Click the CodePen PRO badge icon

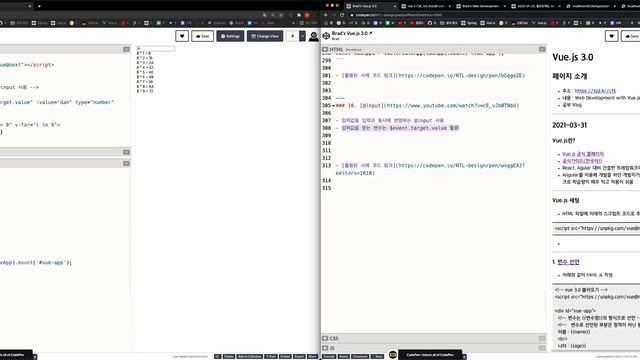pos(393,355)
